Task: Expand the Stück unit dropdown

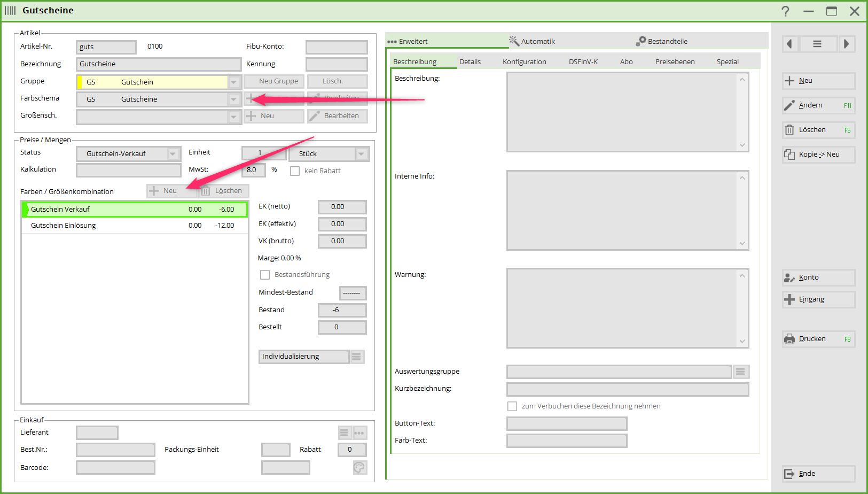Action: 362,154
